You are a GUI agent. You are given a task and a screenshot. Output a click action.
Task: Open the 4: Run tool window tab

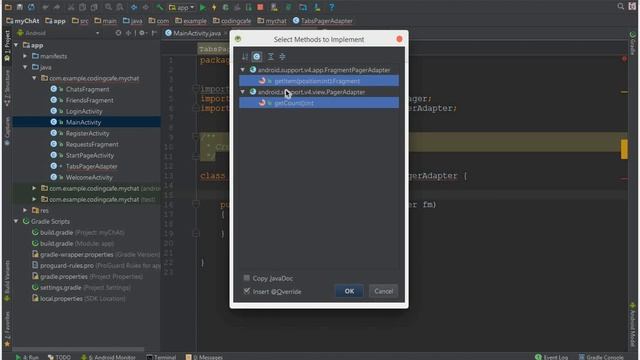pos(27,357)
